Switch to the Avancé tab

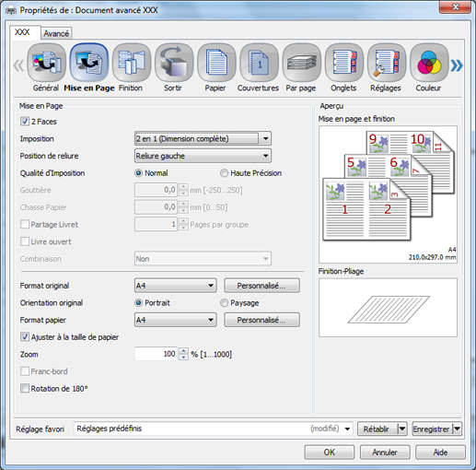point(56,33)
